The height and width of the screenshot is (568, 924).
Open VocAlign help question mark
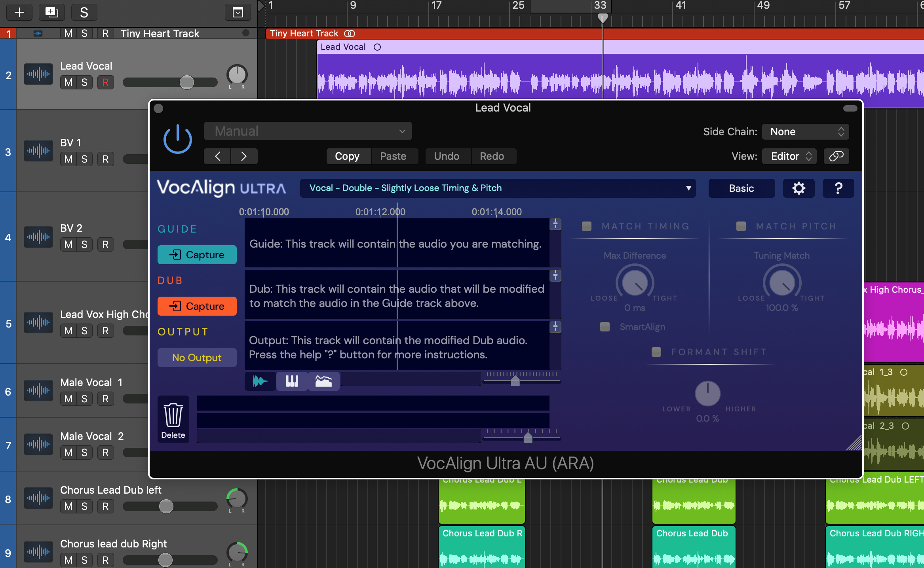tap(838, 188)
